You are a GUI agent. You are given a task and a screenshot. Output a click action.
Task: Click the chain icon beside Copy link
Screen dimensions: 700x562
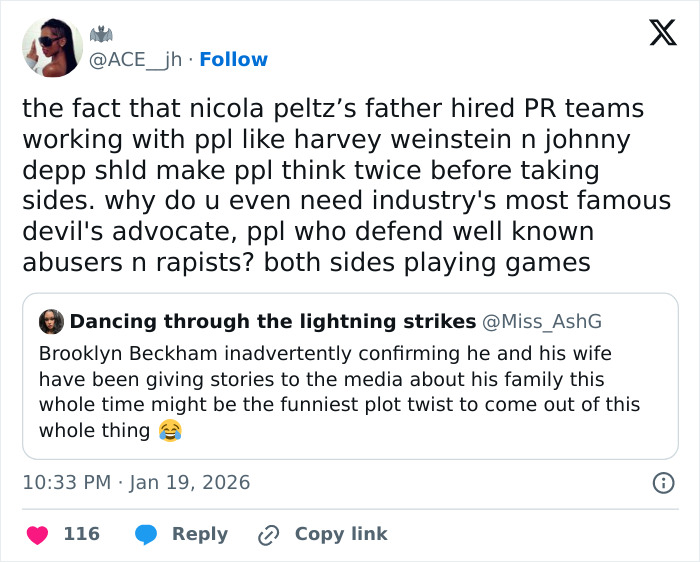point(268,535)
